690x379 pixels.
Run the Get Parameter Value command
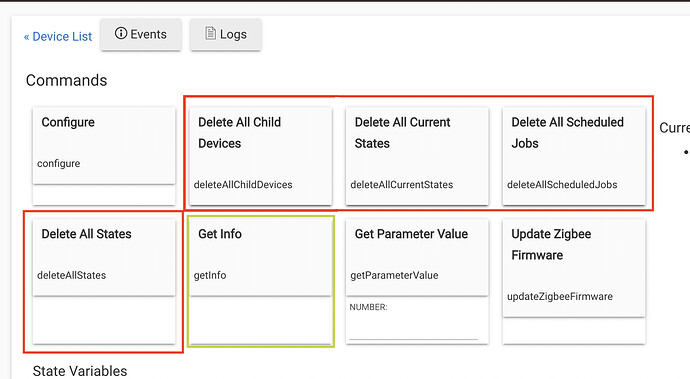point(417,257)
